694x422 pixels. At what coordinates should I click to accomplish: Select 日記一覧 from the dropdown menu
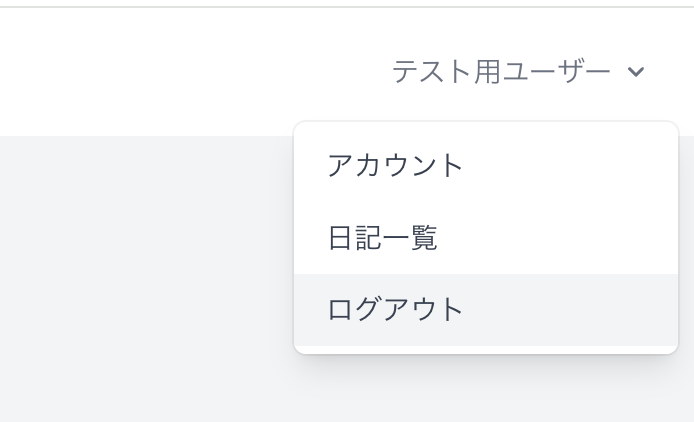point(383,238)
